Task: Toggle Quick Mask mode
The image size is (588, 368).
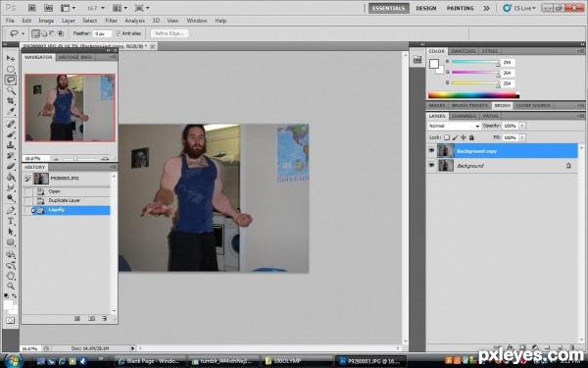Action: 10,320
